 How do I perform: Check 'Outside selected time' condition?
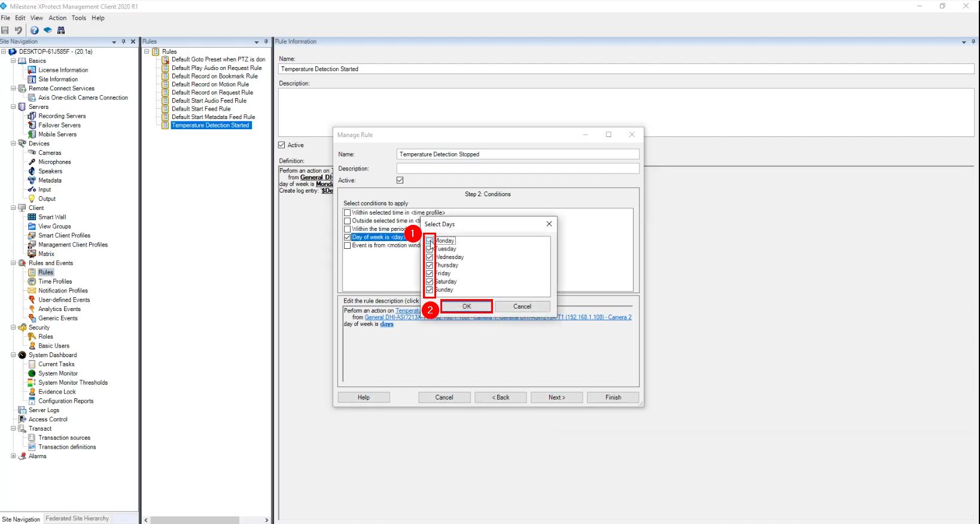point(347,221)
